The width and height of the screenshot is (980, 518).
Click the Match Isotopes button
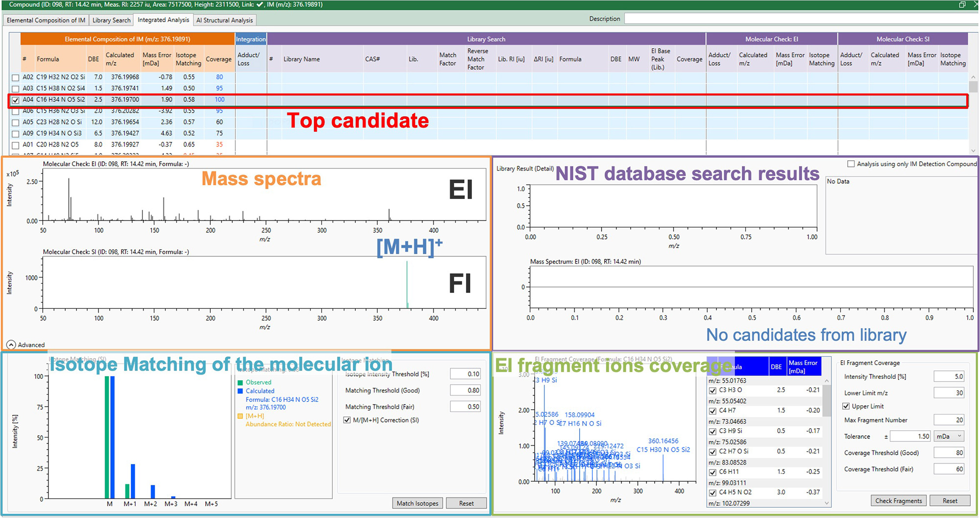pos(417,503)
